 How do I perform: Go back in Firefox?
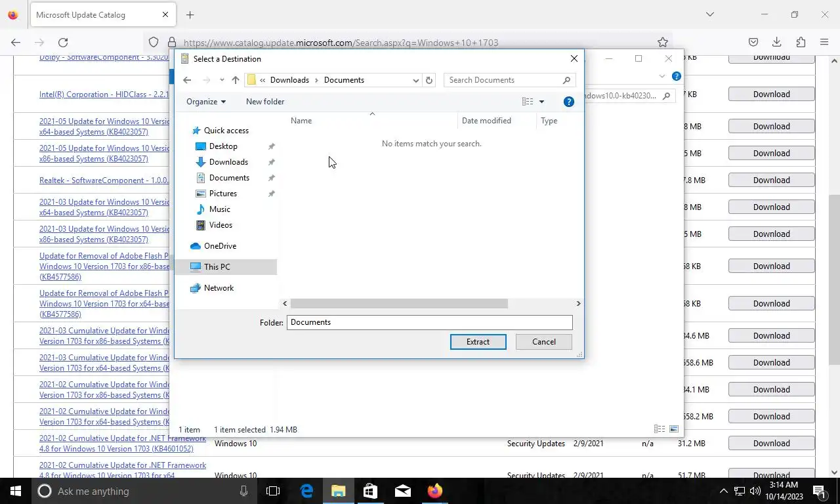[x=16, y=43]
